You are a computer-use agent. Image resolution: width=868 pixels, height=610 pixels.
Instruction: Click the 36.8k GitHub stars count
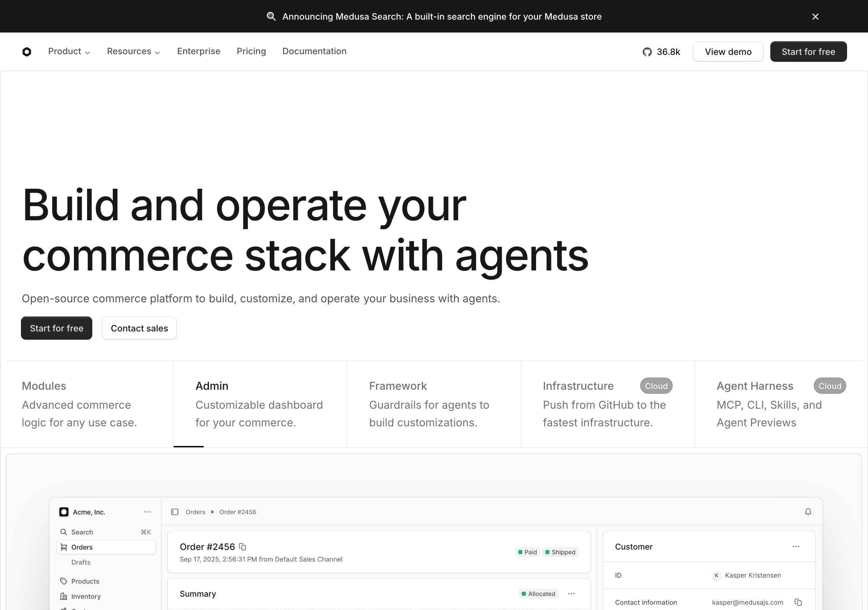(x=668, y=52)
